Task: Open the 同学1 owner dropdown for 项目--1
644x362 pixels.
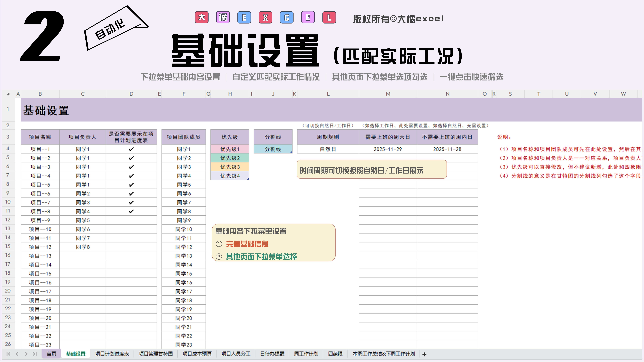Action: (83, 149)
